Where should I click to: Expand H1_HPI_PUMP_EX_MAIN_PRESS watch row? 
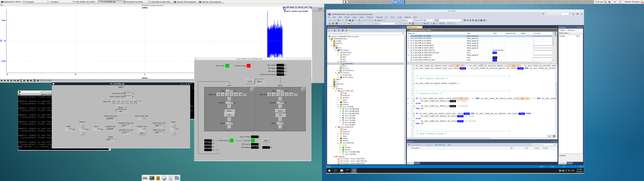[x=409, y=55]
